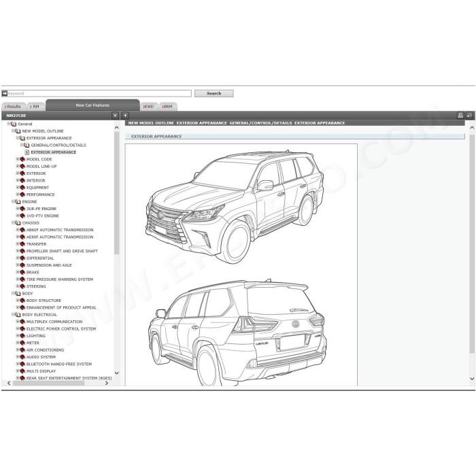Select PROPELLER SHAFT AND DRIVE SHAFT entry
Viewport: 476px width, 476px height.
62,251
